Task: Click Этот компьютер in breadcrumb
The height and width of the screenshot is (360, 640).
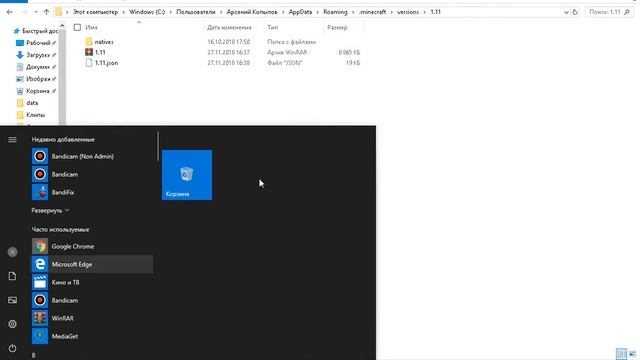Action: [96, 12]
